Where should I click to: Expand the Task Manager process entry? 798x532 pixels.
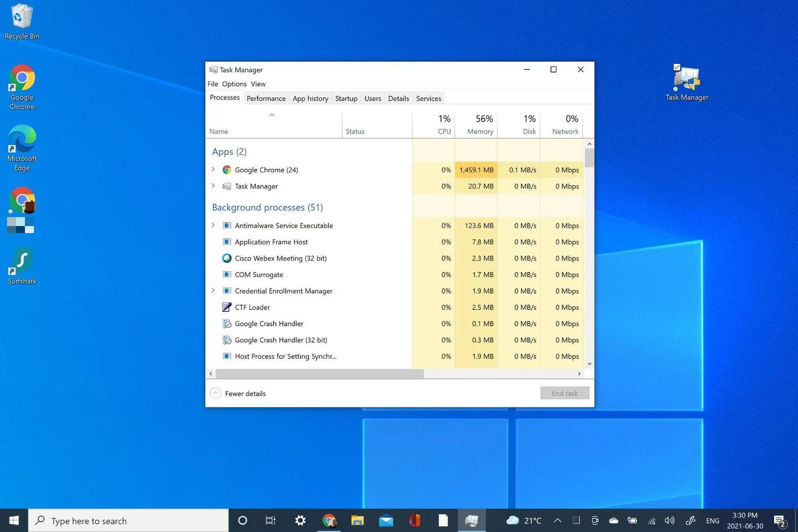click(213, 186)
